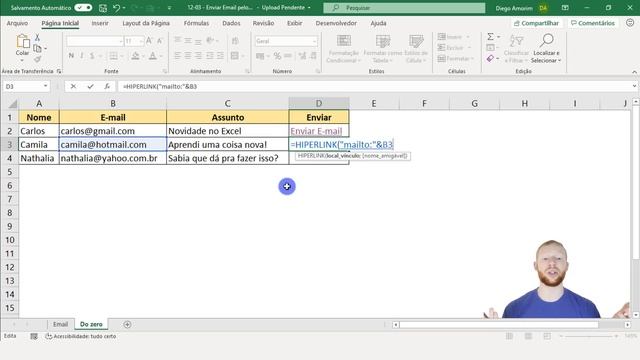This screenshot has height=360, width=640.
Task: Select cell Sabia que dá pra fazer isso?
Action: (x=227, y=158)
